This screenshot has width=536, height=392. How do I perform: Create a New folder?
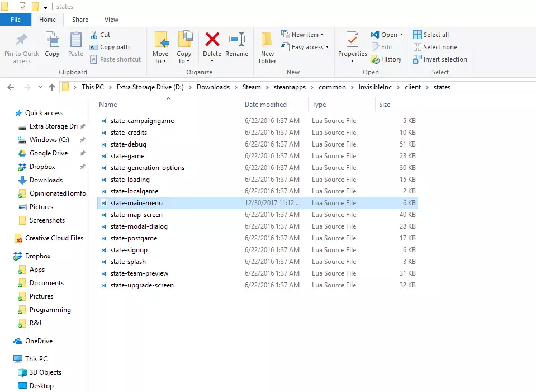coord(267,48)
